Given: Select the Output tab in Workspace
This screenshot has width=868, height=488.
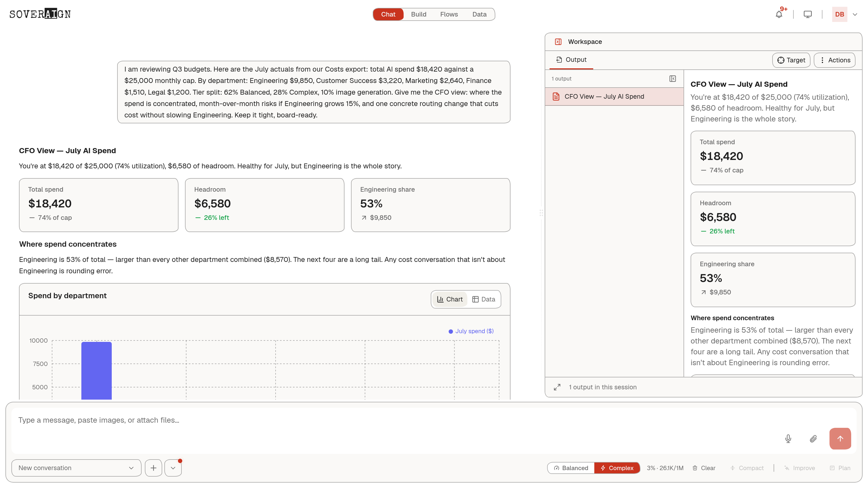Looking at the screenshot, I should [571, 60].
